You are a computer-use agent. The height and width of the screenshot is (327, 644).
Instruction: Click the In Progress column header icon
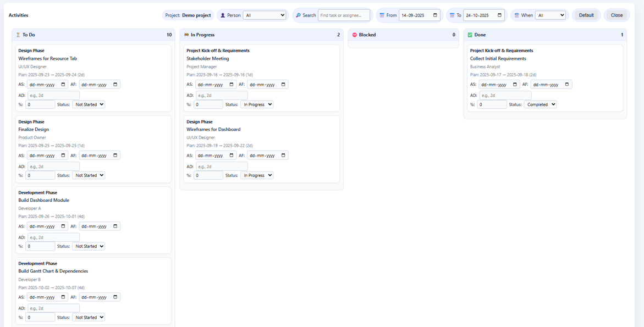(x=187, y=35)
